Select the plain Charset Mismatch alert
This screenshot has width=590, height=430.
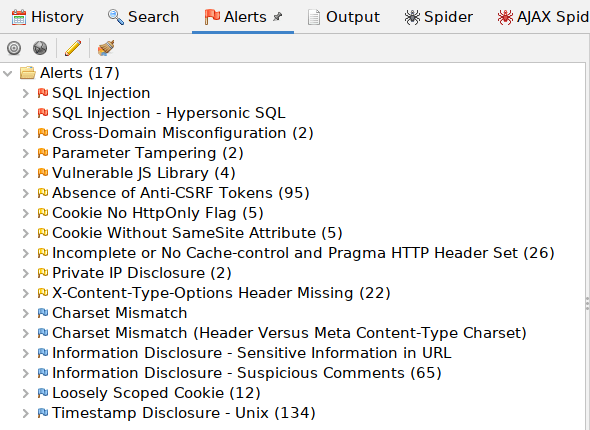click(x=120, y=313)
